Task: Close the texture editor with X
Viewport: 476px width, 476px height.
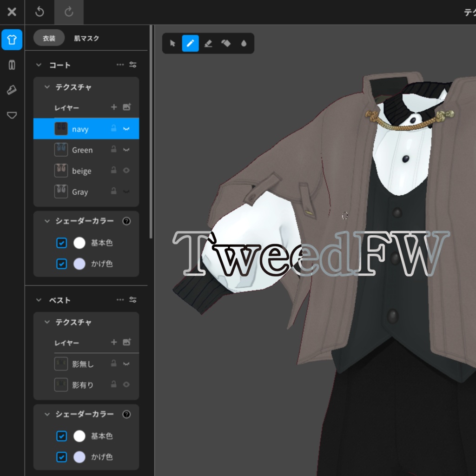Action: 12,12
